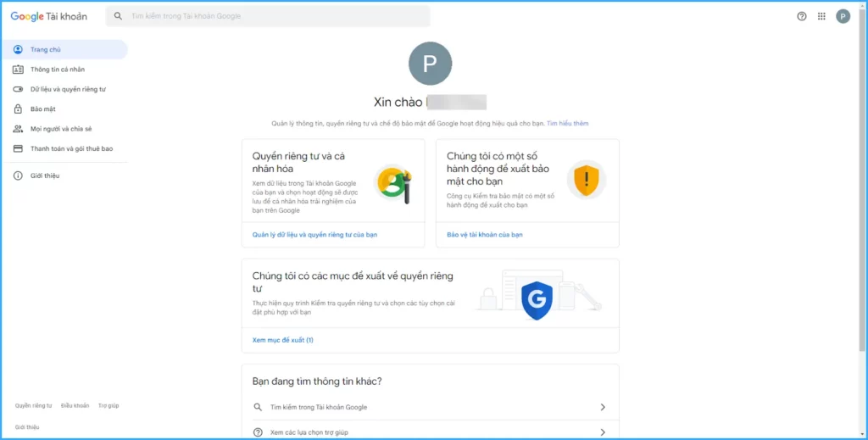868x440 pixels.
Task: Click Xem mục đề xuất (1) link
Action: pyautogui.click(x=283, y=340)
